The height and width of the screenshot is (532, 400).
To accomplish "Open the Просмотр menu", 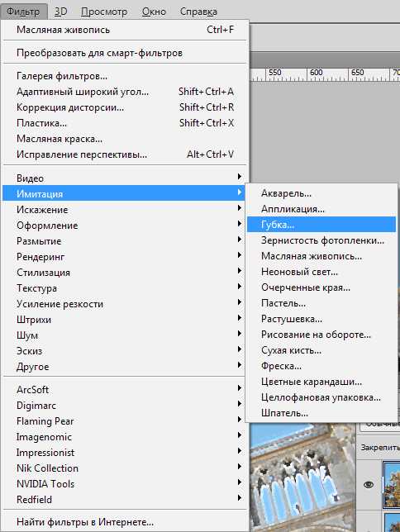I will (104, 12).
